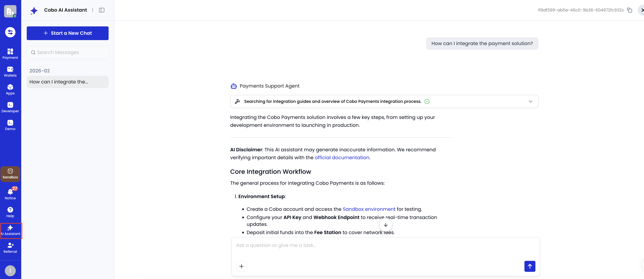644x279 pixels.
Task: Open the chat 'How can I integrate the...'
Action: click(x=67, y=82)
